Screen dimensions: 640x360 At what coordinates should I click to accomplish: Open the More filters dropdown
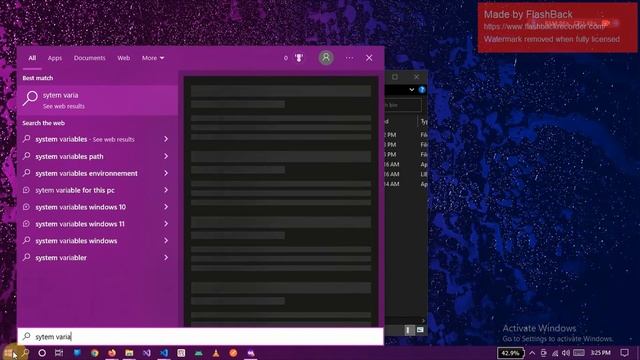coord(153,58)
